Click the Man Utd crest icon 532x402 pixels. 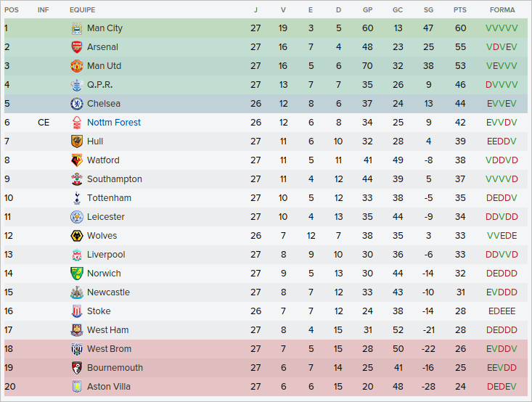tap(76, 66)
